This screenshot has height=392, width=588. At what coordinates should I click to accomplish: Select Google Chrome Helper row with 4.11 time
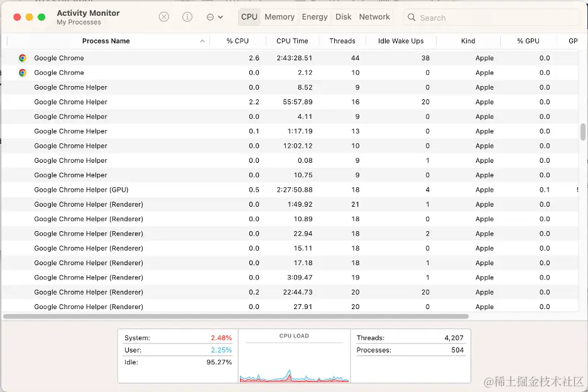290,117
